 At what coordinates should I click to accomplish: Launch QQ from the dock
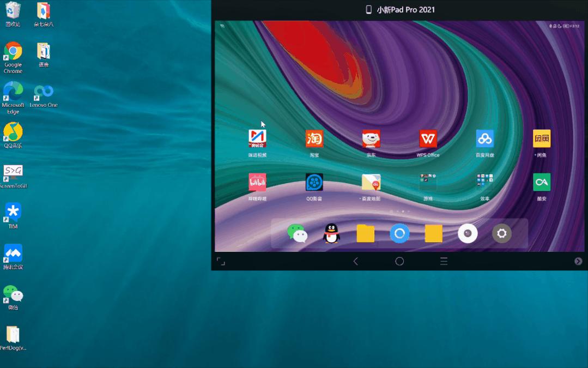coord(331,234)
